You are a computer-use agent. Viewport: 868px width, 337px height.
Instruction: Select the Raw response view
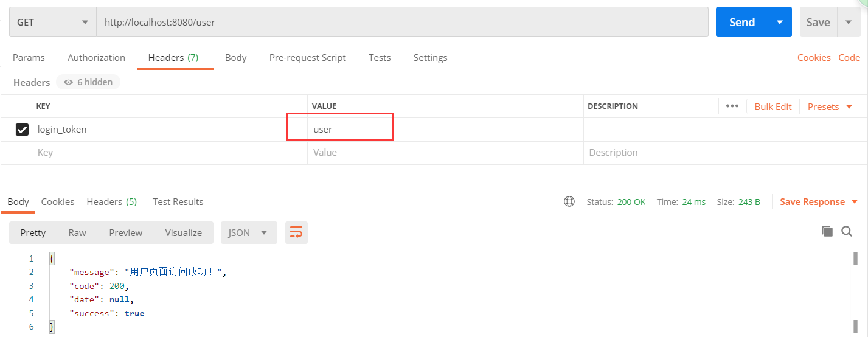click(x=77, y=232)
